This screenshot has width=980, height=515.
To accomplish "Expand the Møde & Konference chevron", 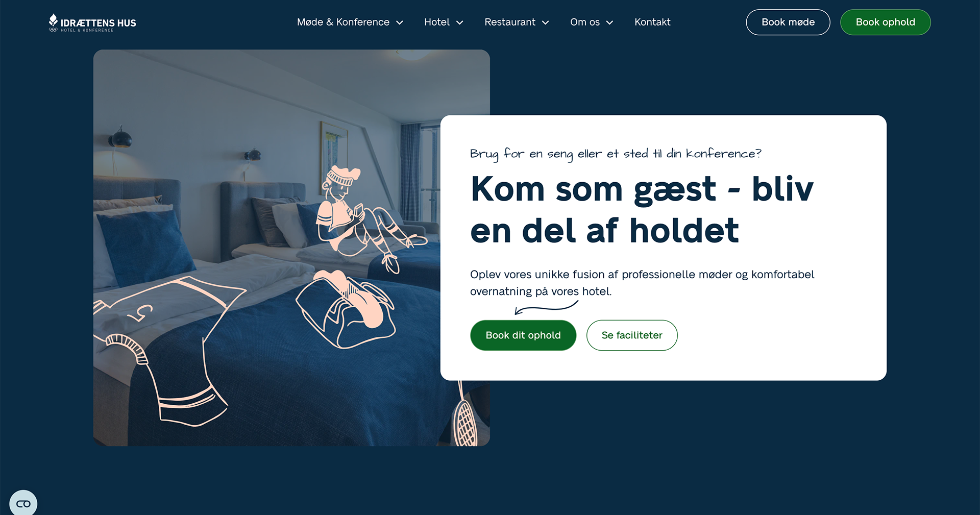I will pos(400,22).
